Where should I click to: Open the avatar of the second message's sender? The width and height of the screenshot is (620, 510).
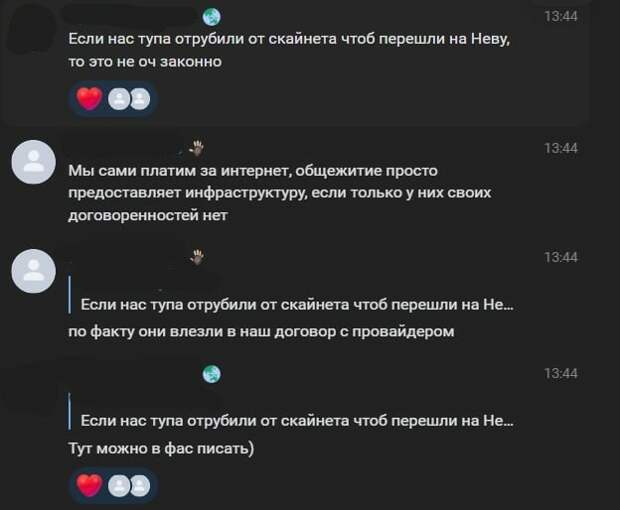pyautogui.click(x=34, y=162)
